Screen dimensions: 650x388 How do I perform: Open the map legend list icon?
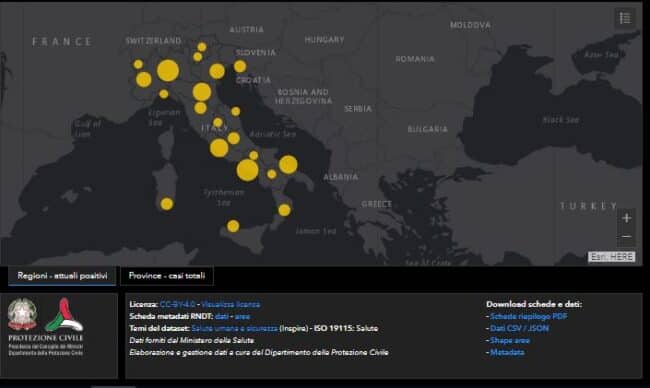625,18
